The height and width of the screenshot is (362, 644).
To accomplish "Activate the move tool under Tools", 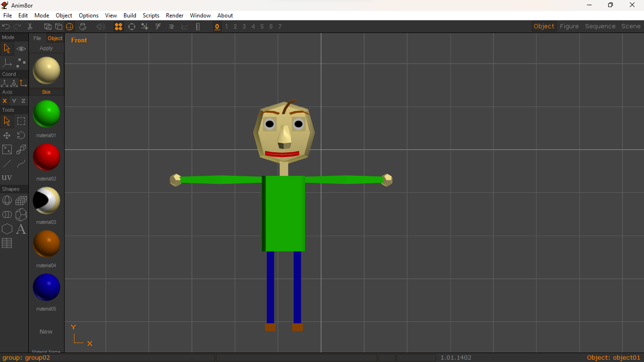I will (x=7, y=135).
